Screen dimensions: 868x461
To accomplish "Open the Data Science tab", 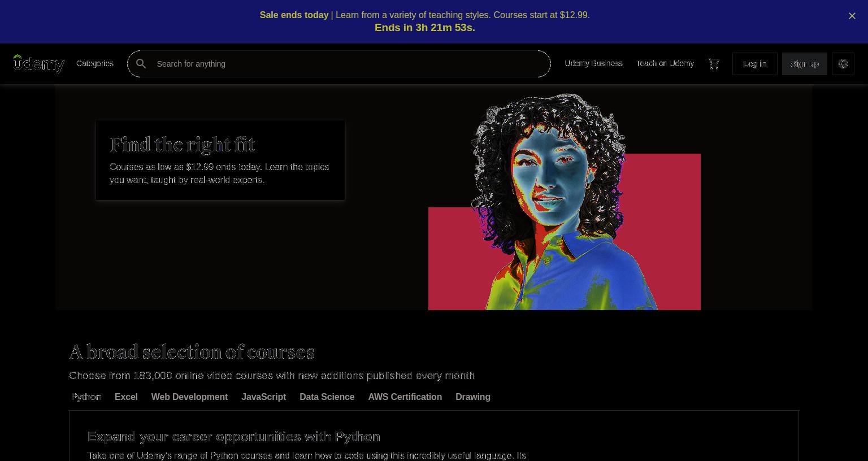I will [327, 397].
